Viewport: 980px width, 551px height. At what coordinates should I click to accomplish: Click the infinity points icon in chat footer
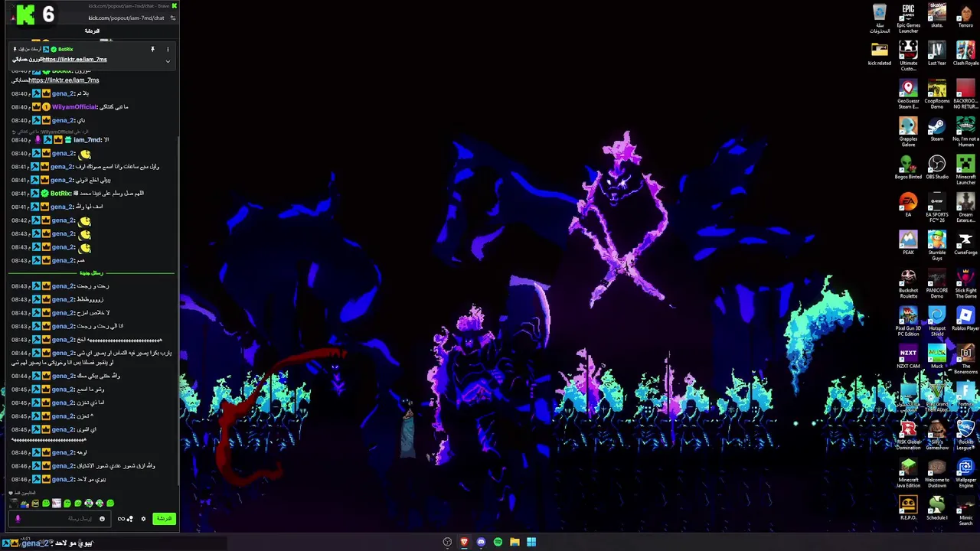point(121,519)
